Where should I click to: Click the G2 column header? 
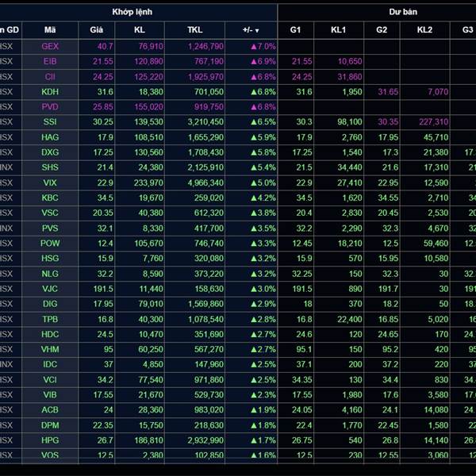coord(382,30)
